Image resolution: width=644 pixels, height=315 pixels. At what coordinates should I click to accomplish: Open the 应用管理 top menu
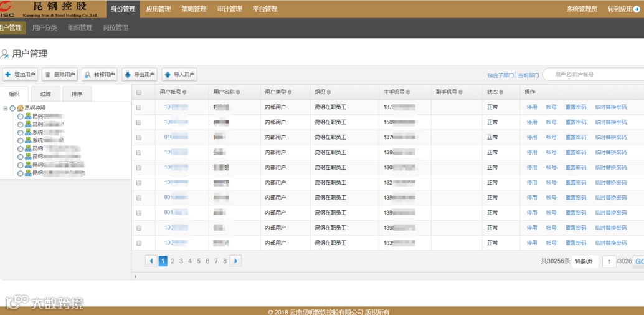tap(158, 9)
